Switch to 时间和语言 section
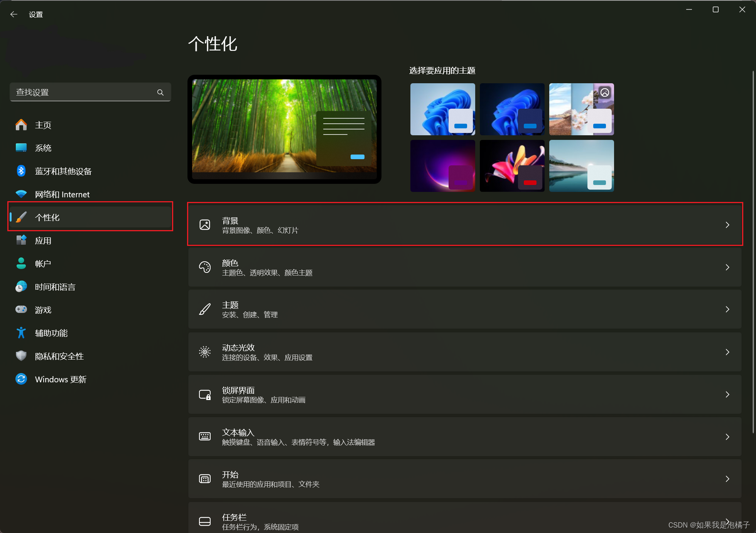The width and height of the screenshot is (756, 533). click(55, 287)
